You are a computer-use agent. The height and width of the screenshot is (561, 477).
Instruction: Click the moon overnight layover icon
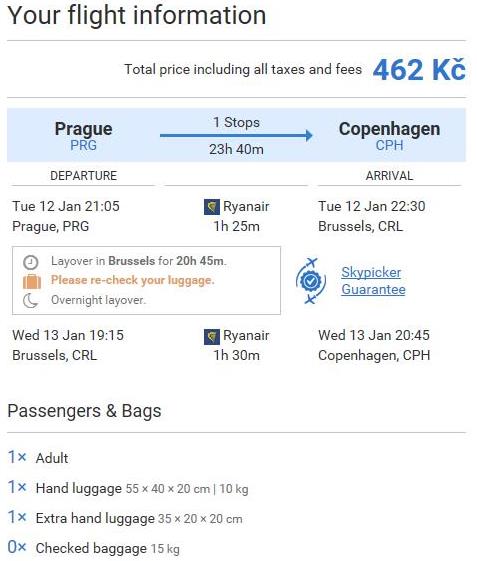point(31,300)
